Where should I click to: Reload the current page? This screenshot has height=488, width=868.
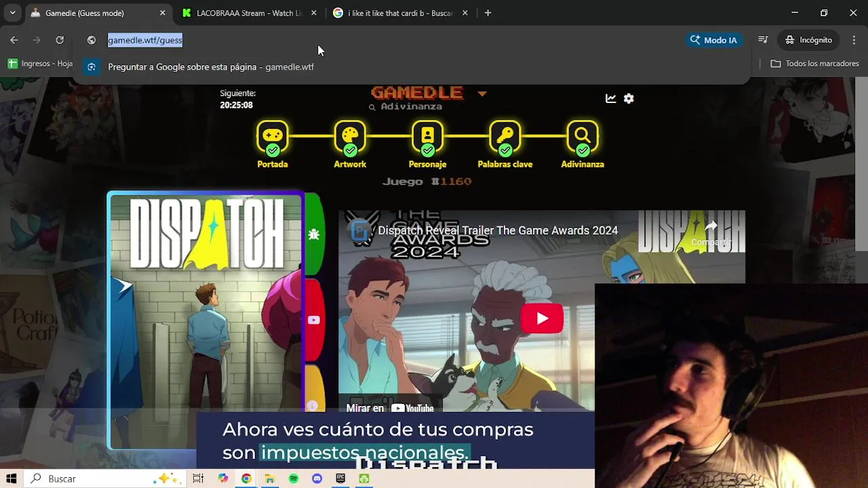pos(60,40)
